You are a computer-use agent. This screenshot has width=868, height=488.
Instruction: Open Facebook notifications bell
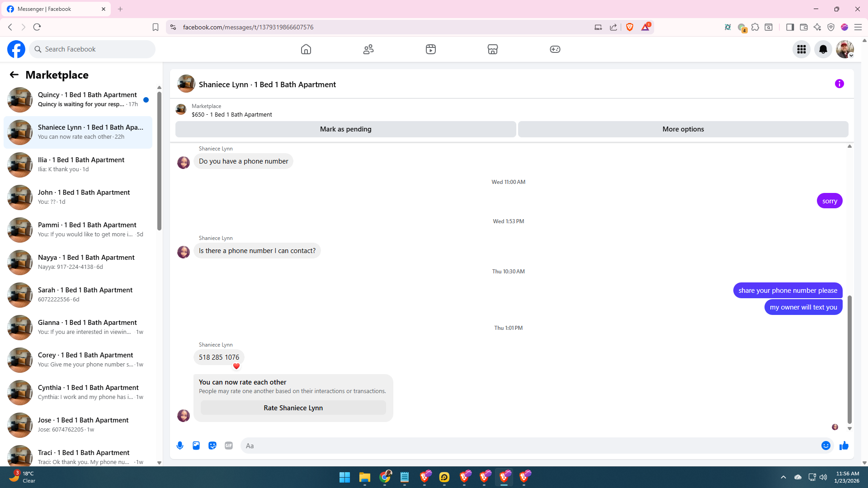pyautogui.click(x=823, y=49)
